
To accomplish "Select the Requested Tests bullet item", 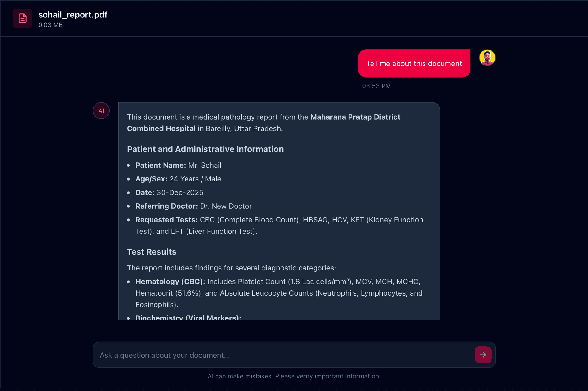I will (x=279, y=225).
